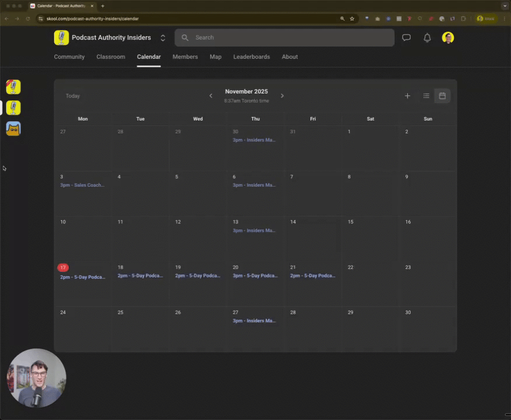The width and height of the screenshot is (511, 420).
Task: Switch to month grid view
Action: (442, 96)
